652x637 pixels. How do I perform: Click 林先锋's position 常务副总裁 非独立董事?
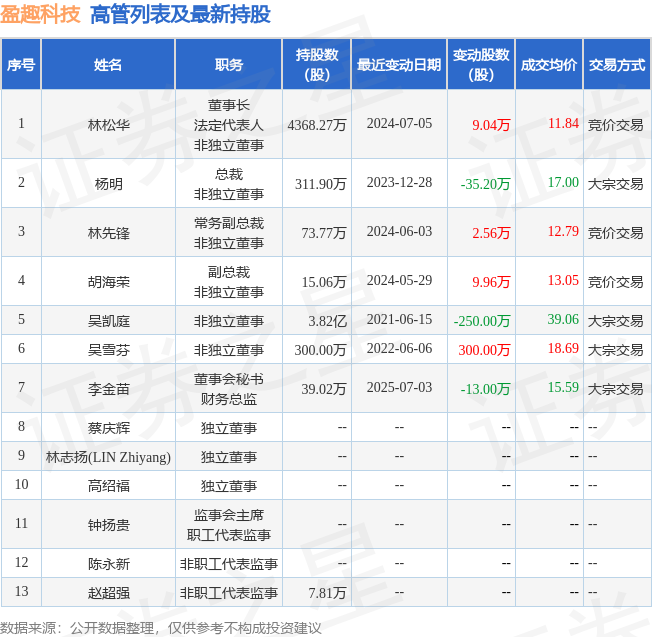[229, 233]
